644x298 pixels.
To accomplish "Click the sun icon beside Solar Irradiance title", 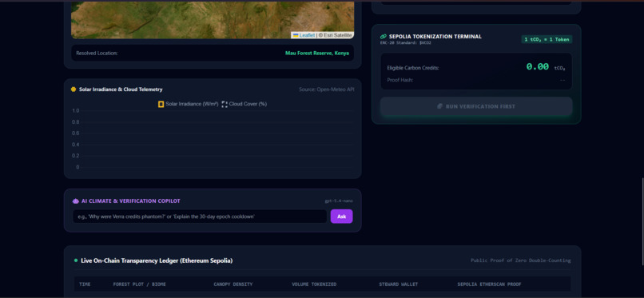I will [x=74, y=89].
